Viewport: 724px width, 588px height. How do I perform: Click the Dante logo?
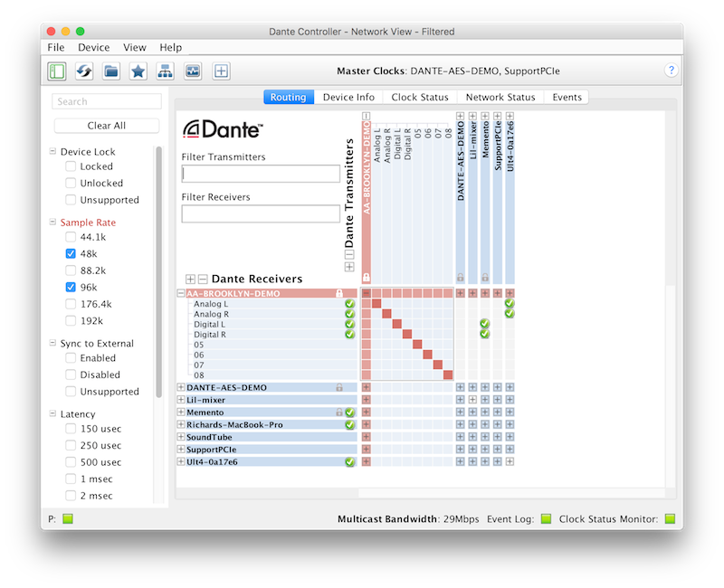(223, 129)
